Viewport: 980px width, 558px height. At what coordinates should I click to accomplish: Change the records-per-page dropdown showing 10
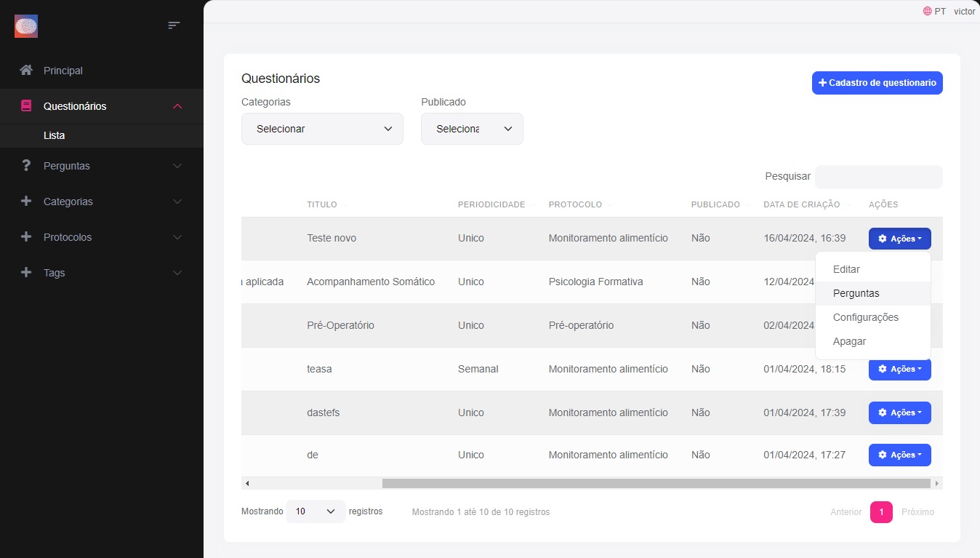click(x=316, y=511)
